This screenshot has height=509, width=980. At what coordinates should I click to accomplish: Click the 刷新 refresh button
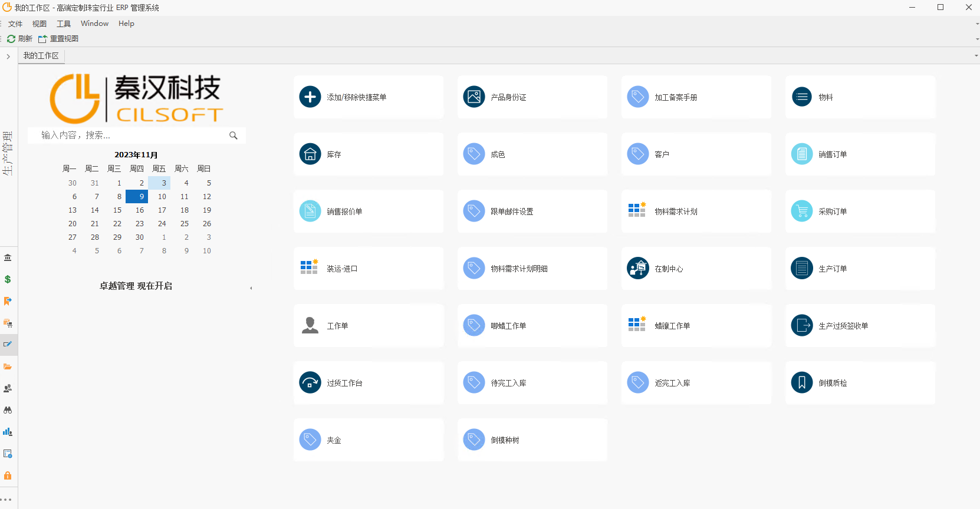[x=19, y=39]
